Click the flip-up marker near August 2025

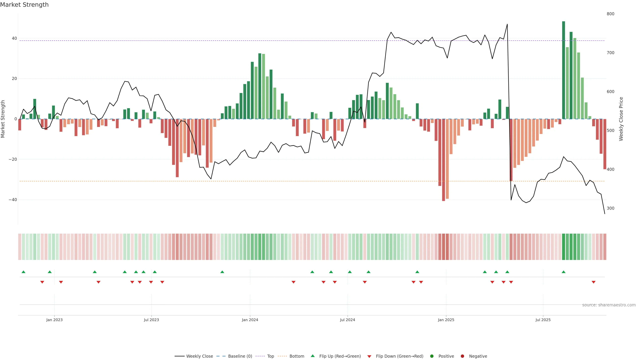click(x=563, y=272)
